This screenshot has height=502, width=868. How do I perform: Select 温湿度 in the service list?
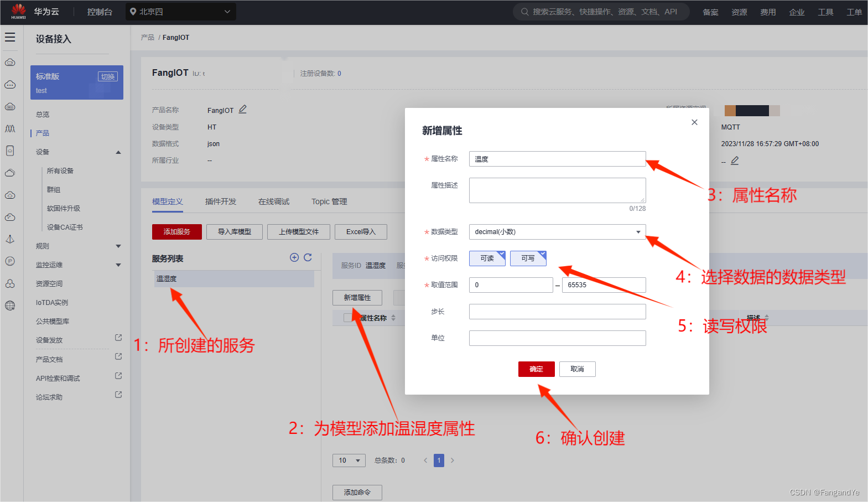pyautogui.click(x=233, y=279)
